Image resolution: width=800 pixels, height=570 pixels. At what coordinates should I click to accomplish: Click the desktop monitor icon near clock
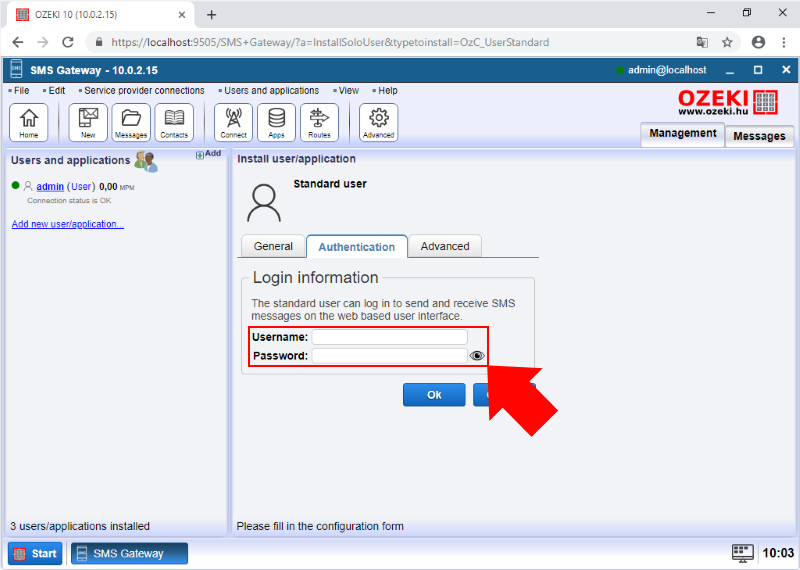(x=742, y=553)
